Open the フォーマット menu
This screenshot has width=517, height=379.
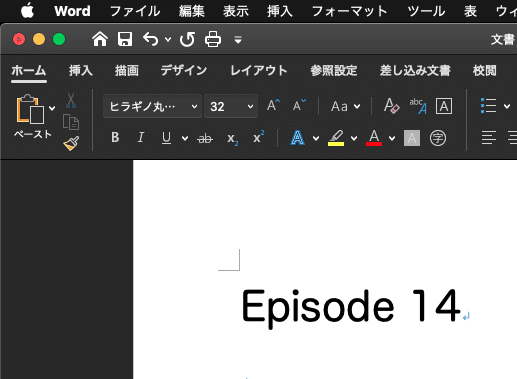click(x=349, y=11)
